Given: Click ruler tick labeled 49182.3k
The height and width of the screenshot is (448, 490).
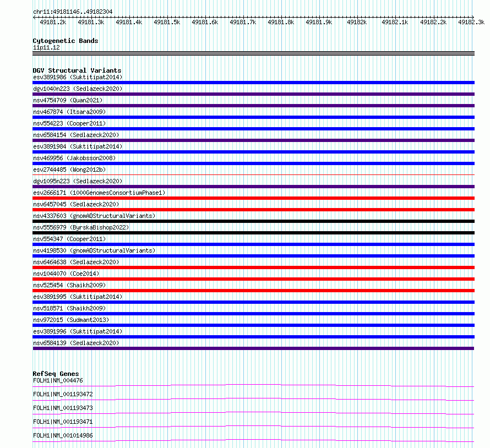Looking at the screenshot, I should 471,22.
